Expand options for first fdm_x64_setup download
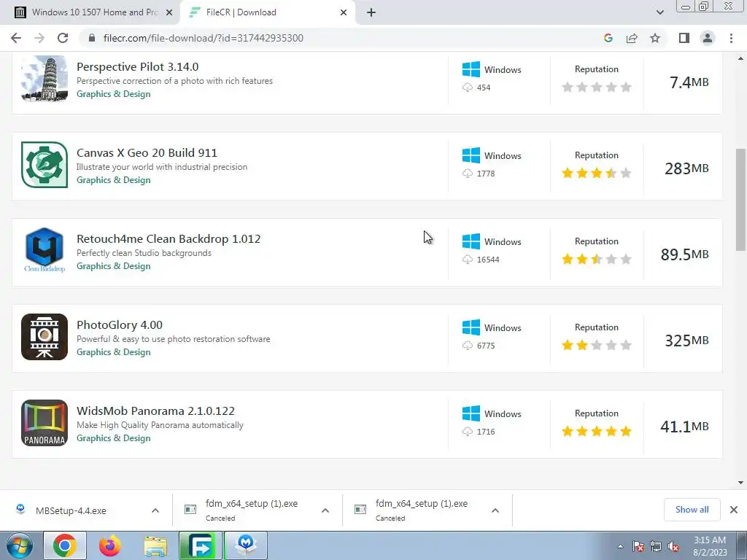Image resolution: width=747 pixels, height=560 pixels. tap(325, 510)
